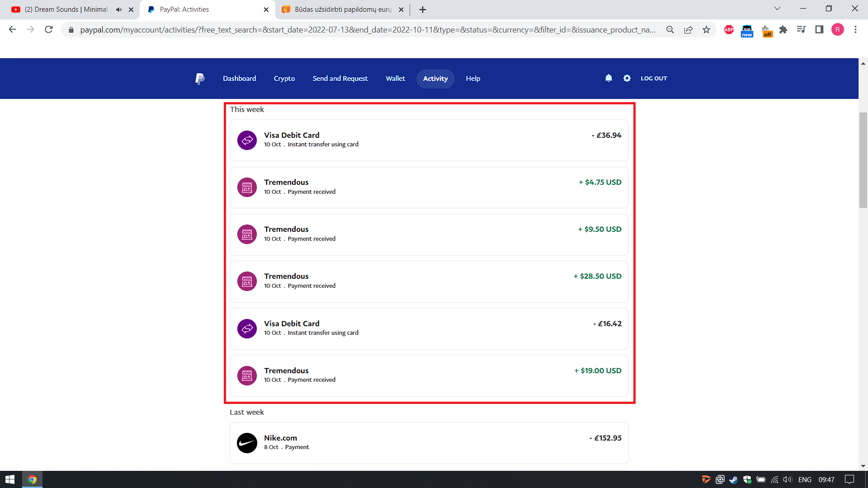Click the address bar URL field
The height and width of the screenshot is (488, 868).
click(x=367, y=30)
